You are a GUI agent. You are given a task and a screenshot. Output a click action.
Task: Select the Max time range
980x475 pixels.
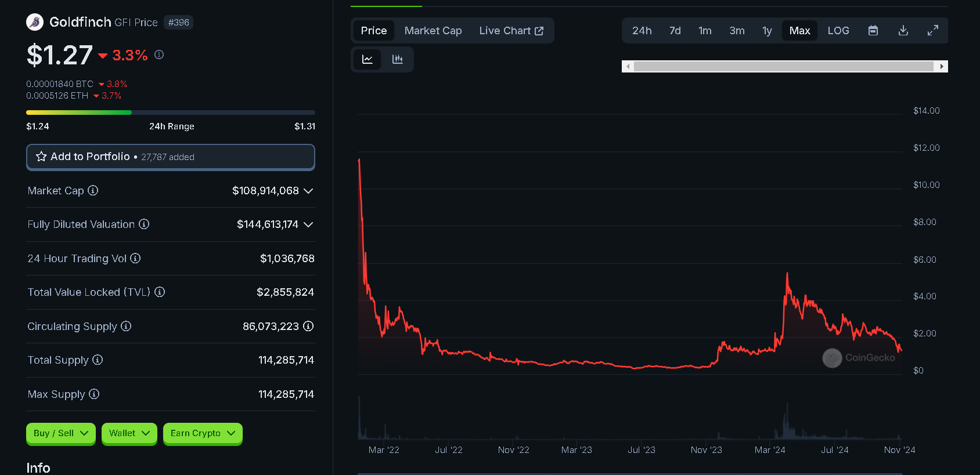click(799, 31)
